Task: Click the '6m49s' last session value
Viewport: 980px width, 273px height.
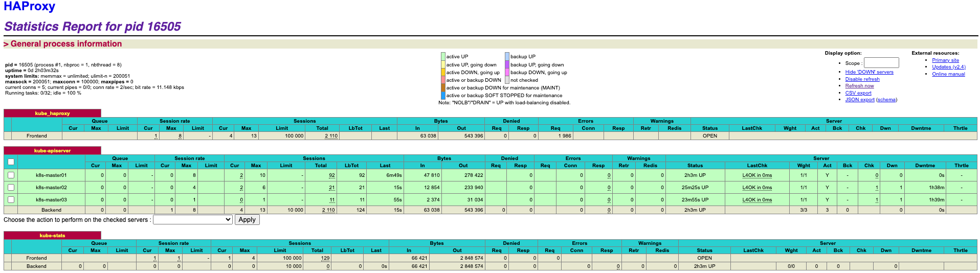Action: 394,175
